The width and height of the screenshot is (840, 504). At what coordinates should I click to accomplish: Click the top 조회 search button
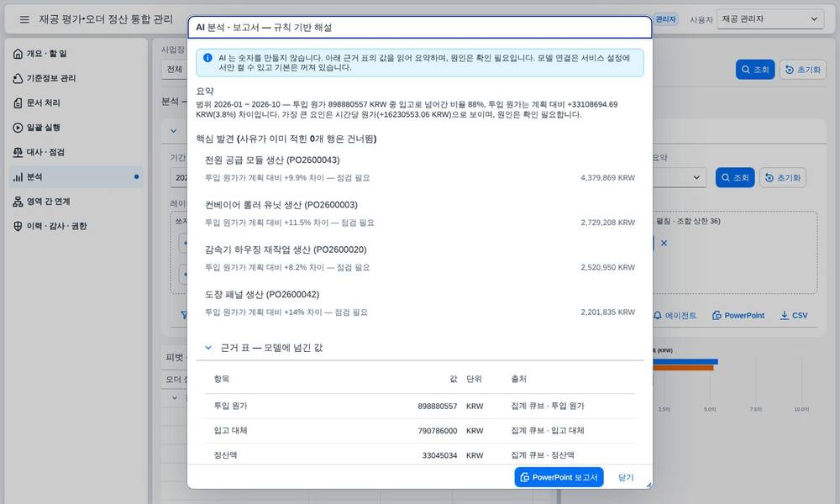click(x=755, y=70)
